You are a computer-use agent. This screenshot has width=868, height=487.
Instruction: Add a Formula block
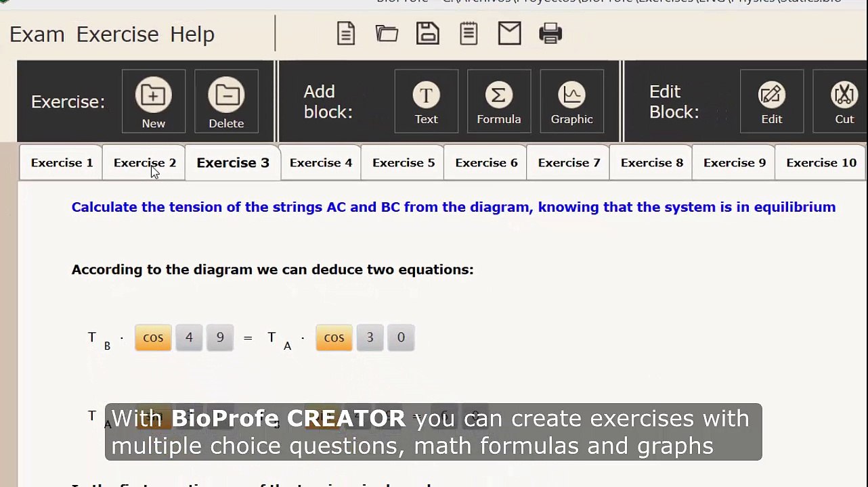click(x=498, y=101)
